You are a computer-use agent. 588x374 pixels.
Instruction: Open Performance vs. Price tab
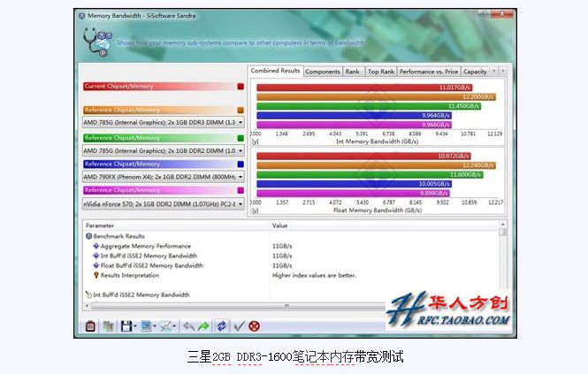(x=429, y=72)
